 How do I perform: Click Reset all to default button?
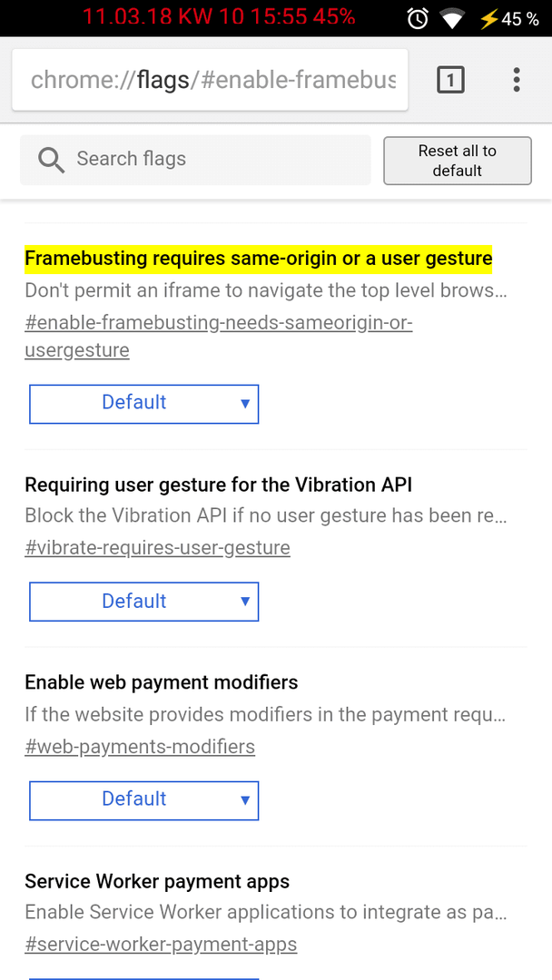pyautogui.click(x=458, y=161)
